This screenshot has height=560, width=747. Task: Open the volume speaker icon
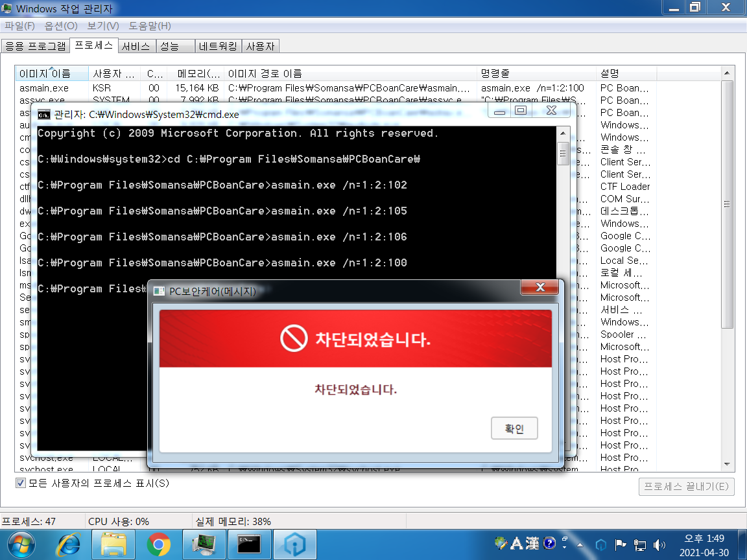(659, 544)
